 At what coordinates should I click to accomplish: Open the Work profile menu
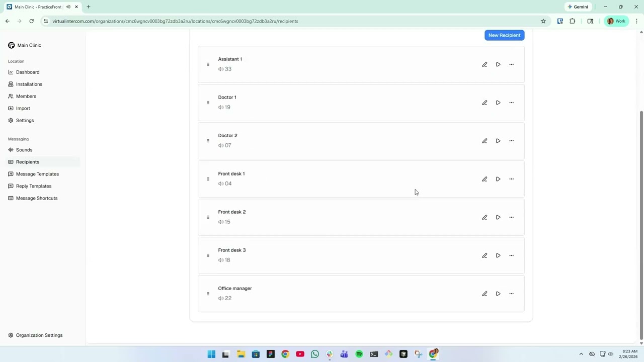(616, 21)
